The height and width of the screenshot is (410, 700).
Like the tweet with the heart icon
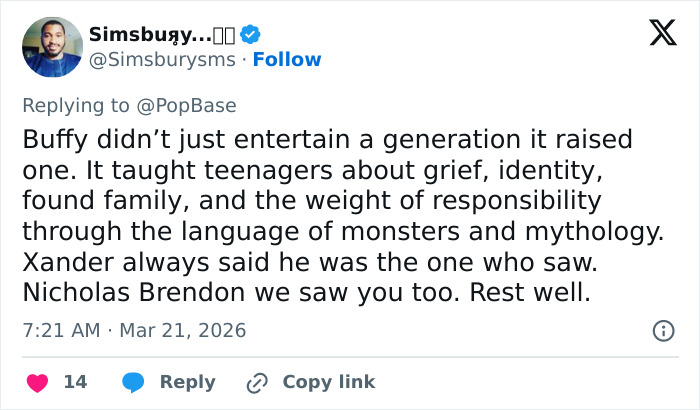pyautogui.click(x=37, y=382)
